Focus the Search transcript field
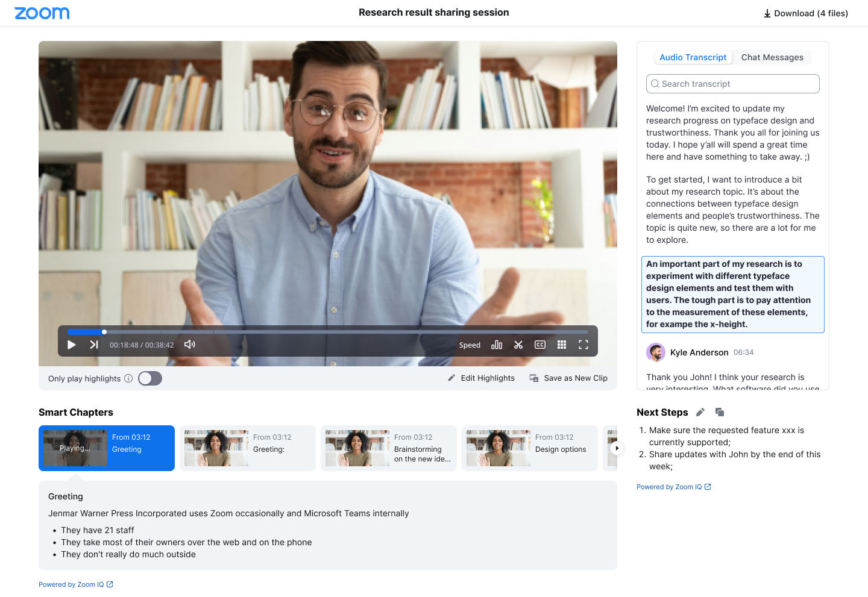The height and width of the screenshot is (597, 868). (732, 84)
